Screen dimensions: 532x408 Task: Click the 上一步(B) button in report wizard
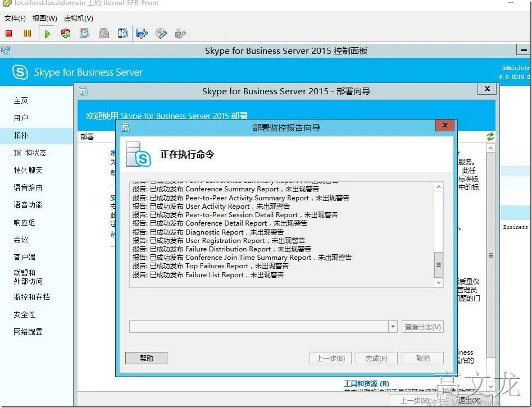pyautogui.click(x=330, y=358)
